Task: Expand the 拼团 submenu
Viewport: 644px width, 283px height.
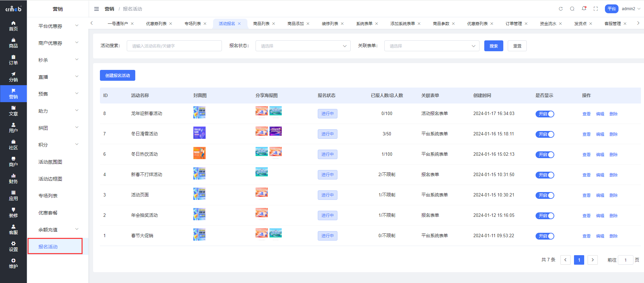Action: [x=58, y=128]
